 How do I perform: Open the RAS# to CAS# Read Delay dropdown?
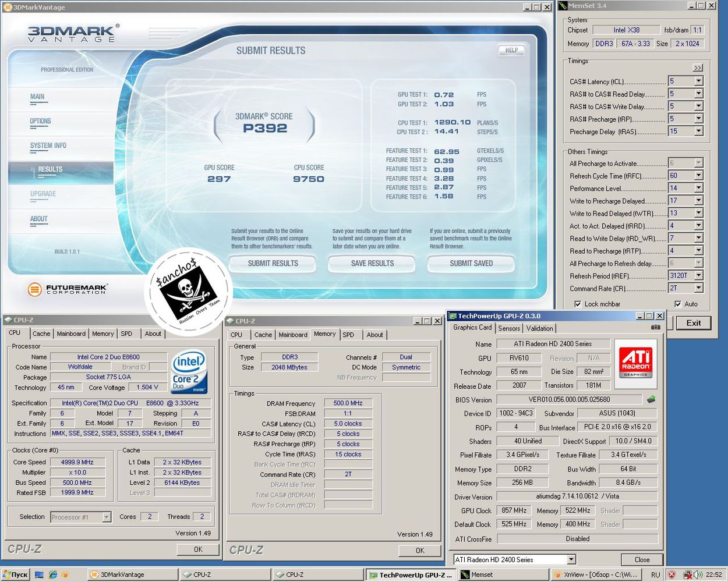pyautogui.click(x=698, y=94)
